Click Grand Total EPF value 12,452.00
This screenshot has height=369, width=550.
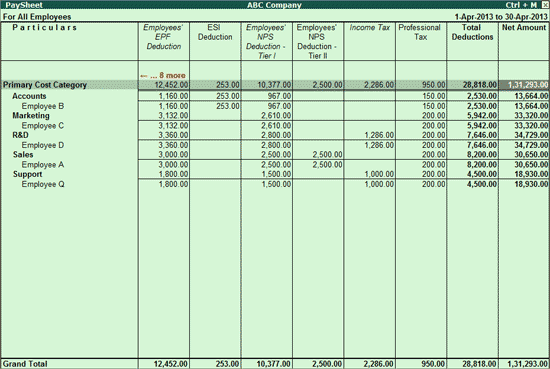click(170, 364)
